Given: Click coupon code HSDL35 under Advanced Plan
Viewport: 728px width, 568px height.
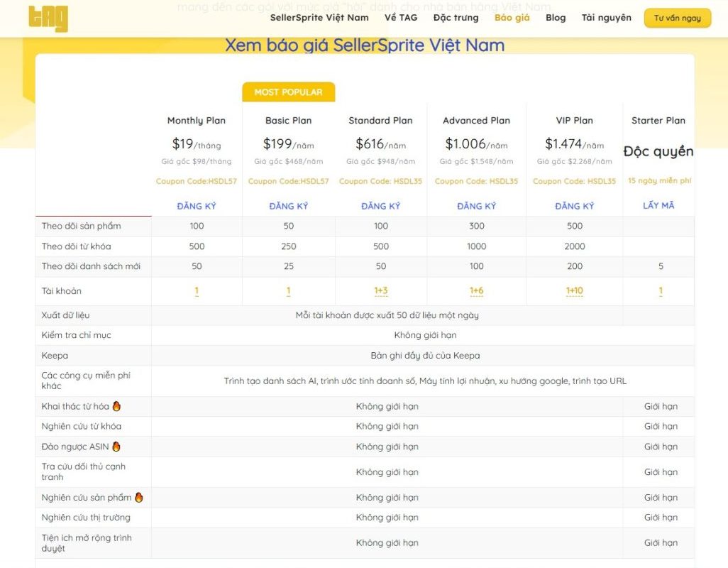Looking at the screenshot, I should (476, 181).
